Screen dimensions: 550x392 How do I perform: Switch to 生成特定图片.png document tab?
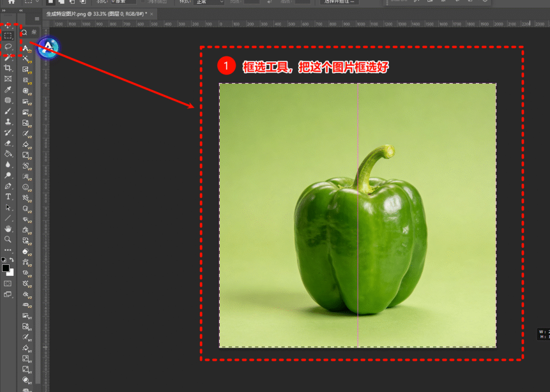tap(97, 13)
